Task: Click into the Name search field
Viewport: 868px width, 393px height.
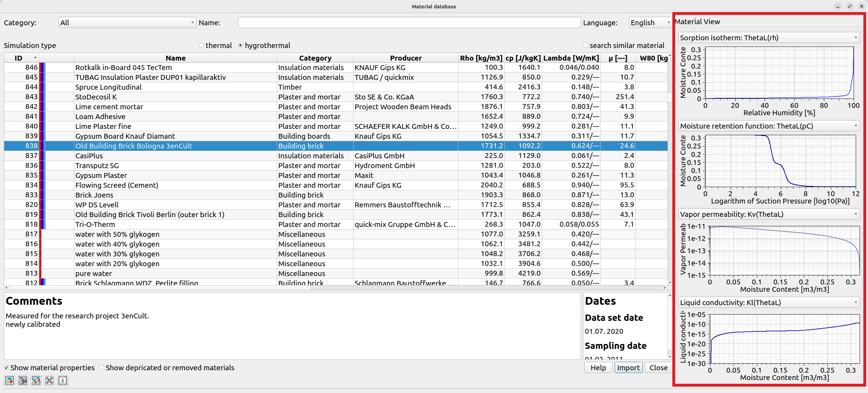Action: pyautogui.click(x=409, y=23)
